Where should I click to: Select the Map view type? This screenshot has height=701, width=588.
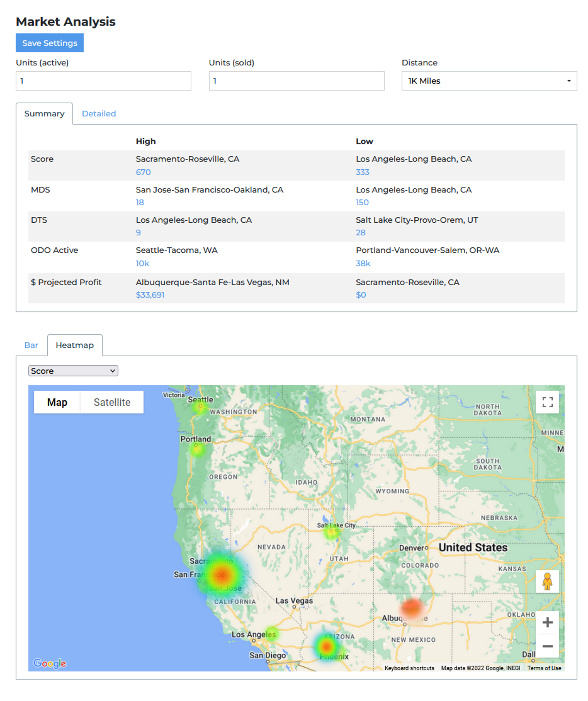[x=57, y=402]
